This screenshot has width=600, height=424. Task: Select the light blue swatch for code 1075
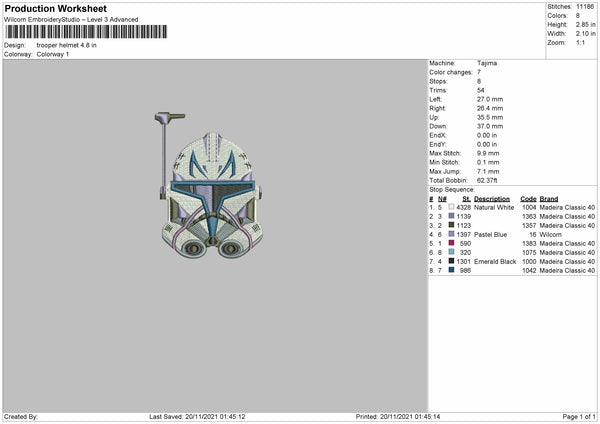(x=452, y=252)
